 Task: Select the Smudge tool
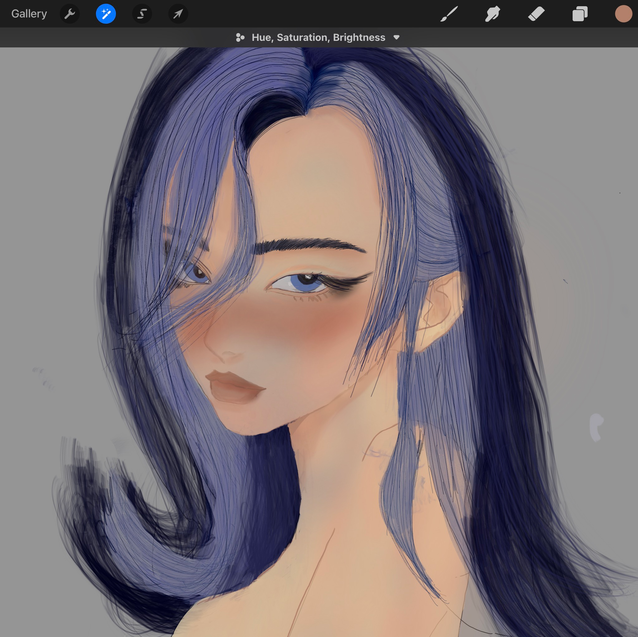(x=492, y=14)
